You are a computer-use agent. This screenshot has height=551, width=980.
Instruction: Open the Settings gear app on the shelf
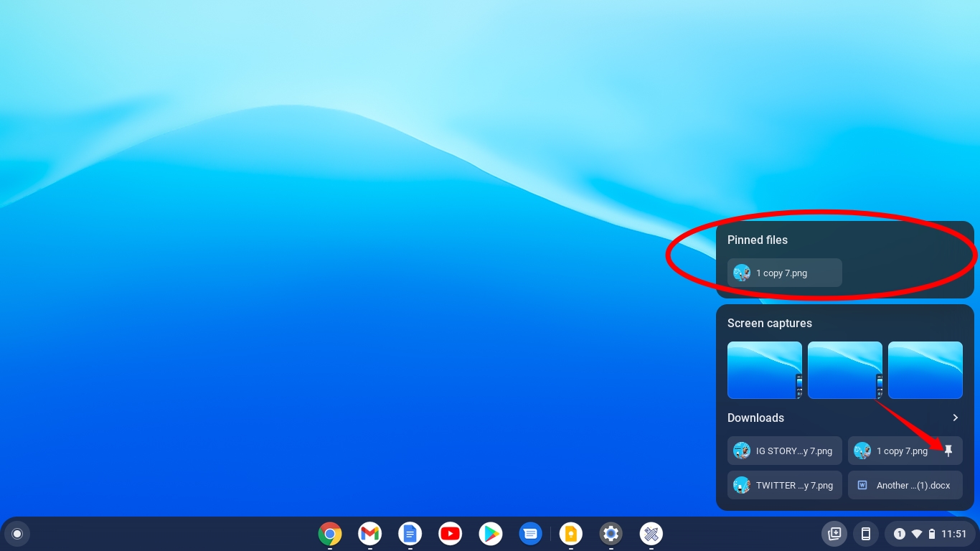[611, 534]
